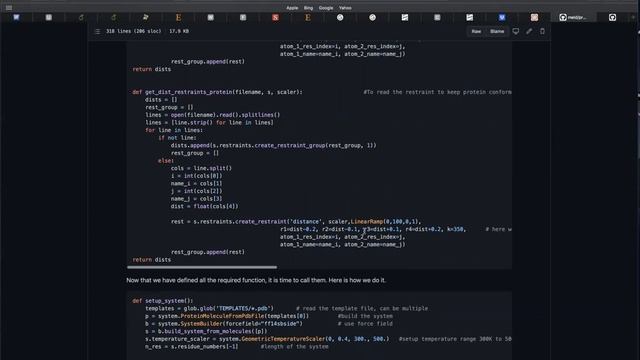
Task: Click the 'n_res = s.residue_numbers[-1]' line
Action: (191, 347)
